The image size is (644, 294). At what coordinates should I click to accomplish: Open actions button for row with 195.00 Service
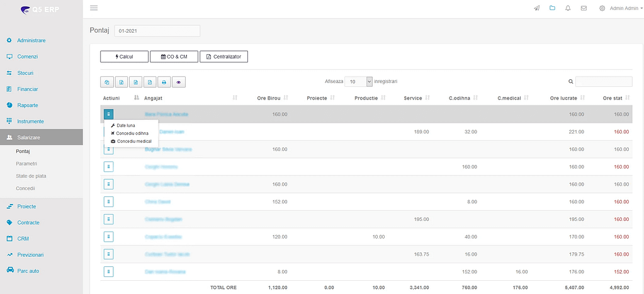click(x=108, y=219)
